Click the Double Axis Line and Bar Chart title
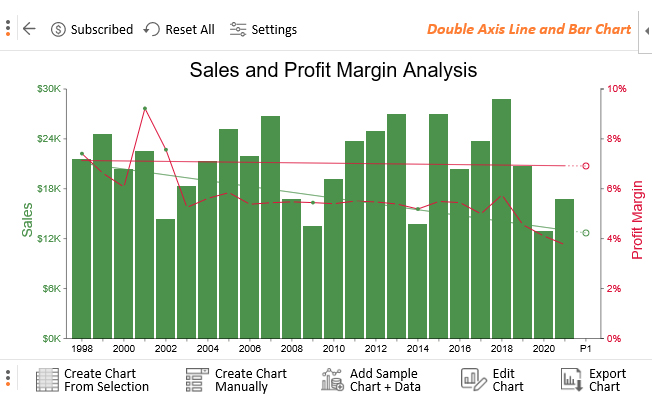 pos(529,29)
